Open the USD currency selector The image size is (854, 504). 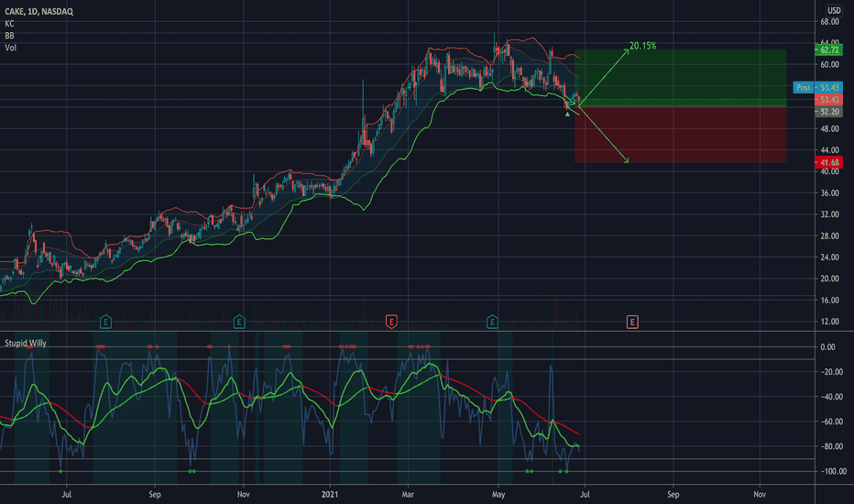tap(834, 10)
